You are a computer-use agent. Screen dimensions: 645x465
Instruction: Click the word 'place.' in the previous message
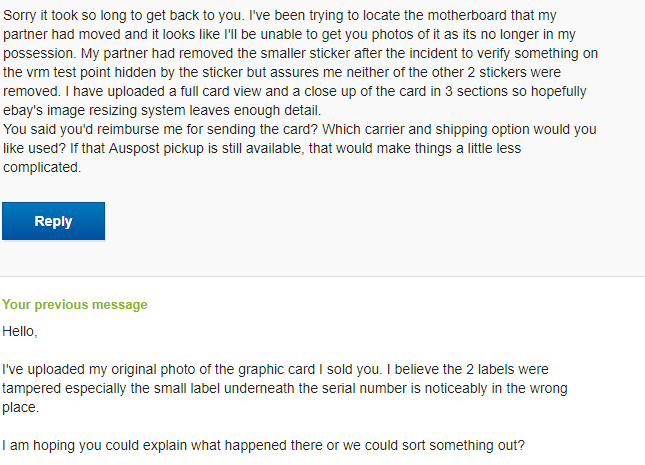point(21,407)
